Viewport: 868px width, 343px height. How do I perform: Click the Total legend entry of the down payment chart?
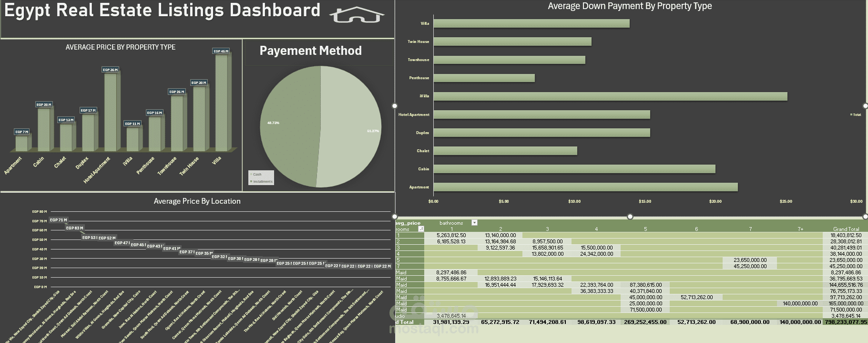pyautogui.click(x=856, y=114)
